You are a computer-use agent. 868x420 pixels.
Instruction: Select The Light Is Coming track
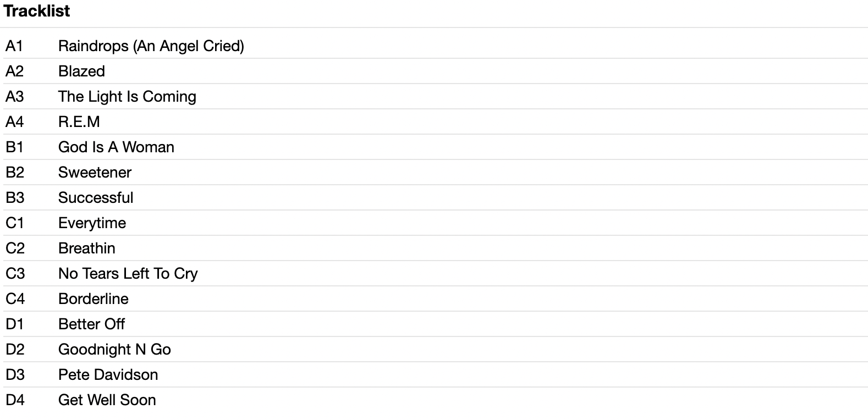point(127,96)
